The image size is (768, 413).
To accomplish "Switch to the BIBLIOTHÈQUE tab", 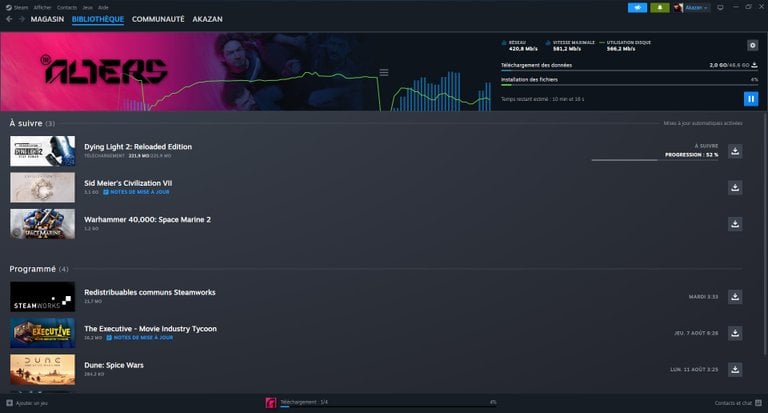I will (x=97, y=19).
